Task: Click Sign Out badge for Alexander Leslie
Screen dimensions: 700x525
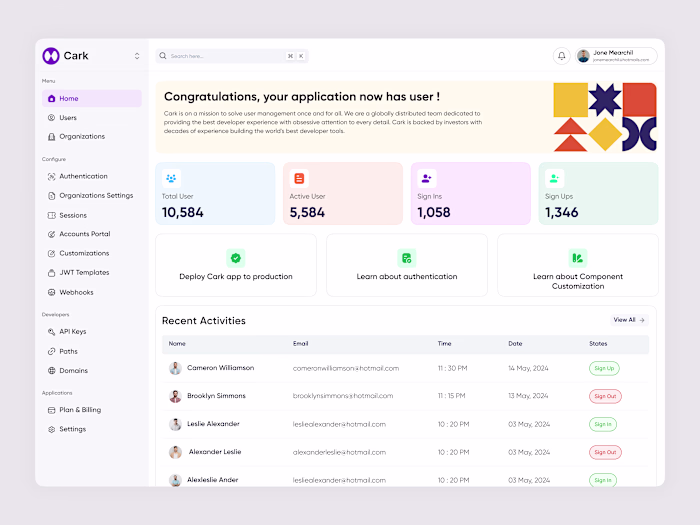Action: tap(605, 452)
